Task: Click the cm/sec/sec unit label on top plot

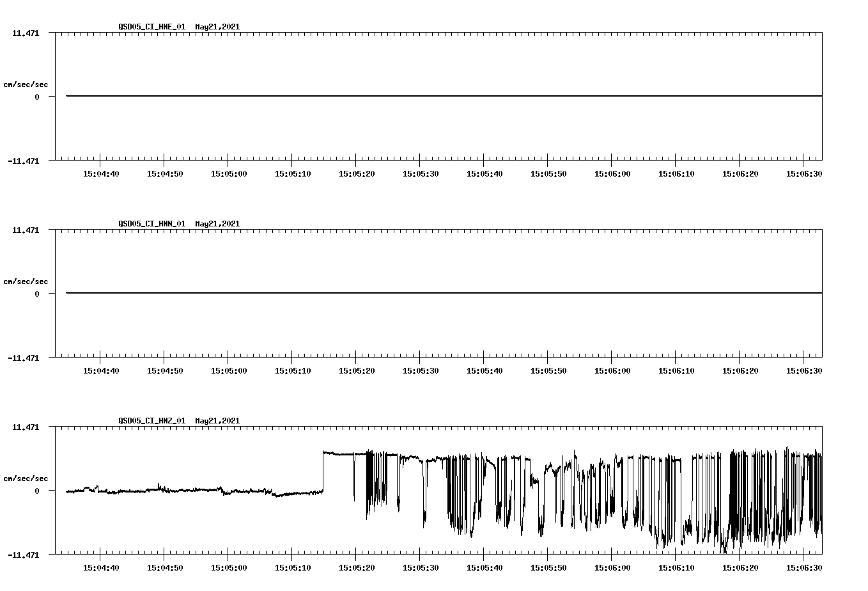Action: coord(26,83)
